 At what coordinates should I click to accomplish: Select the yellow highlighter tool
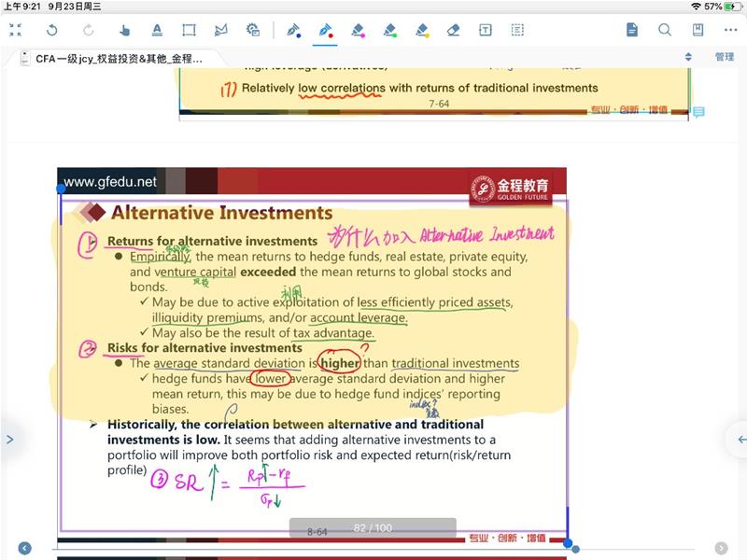click(422, 30)
